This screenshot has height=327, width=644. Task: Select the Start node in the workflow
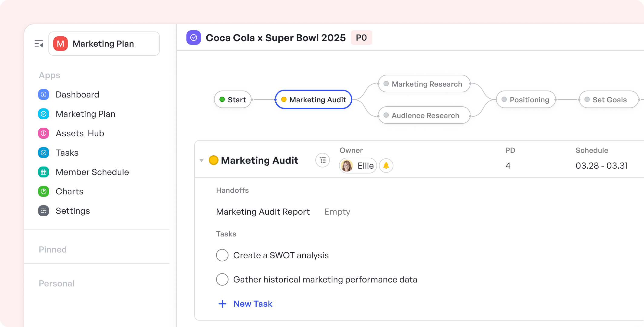[233, 100]
